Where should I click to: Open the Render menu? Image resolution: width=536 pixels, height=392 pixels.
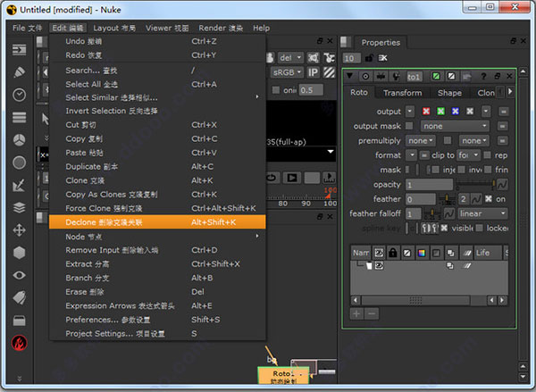pos(221,28)
